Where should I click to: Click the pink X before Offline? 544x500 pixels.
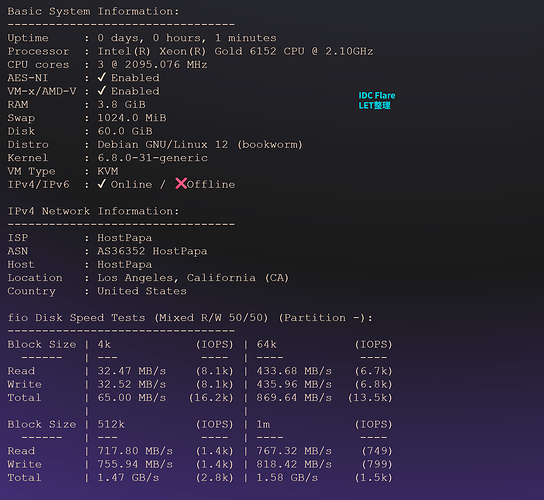tap(181, 183)
